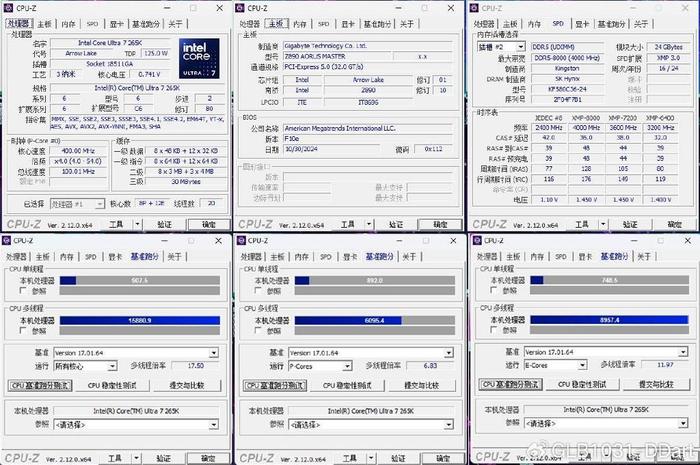Click 提交与比较 in the E-Cores window
The image size is (700, 465).
click(x=656, y=384)
